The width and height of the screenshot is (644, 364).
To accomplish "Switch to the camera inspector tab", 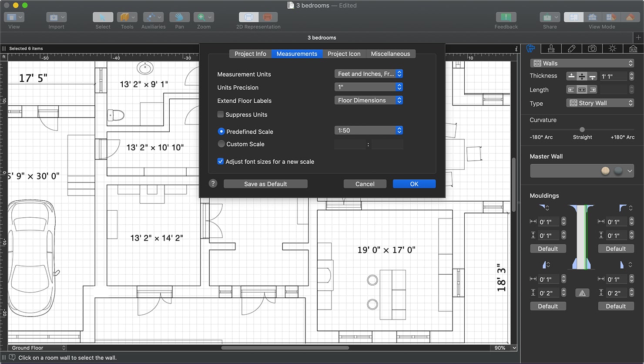I will [x=592, y=48].
